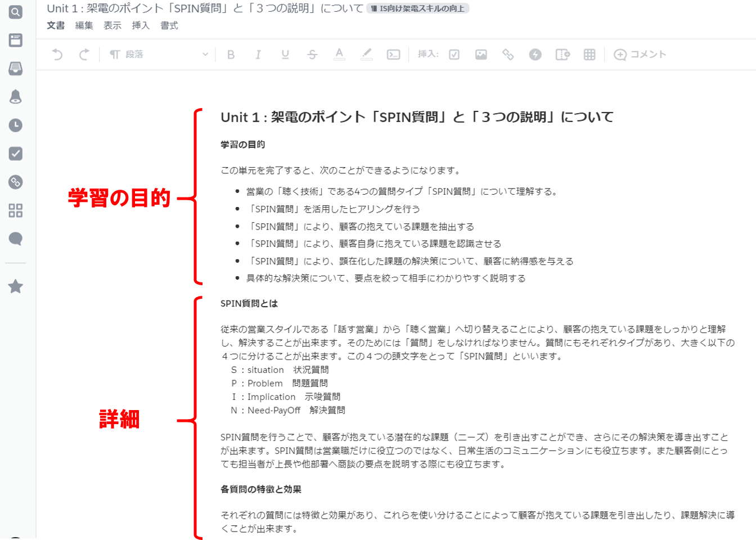Click the undo arrow in toolbar

tap(57, 55)
